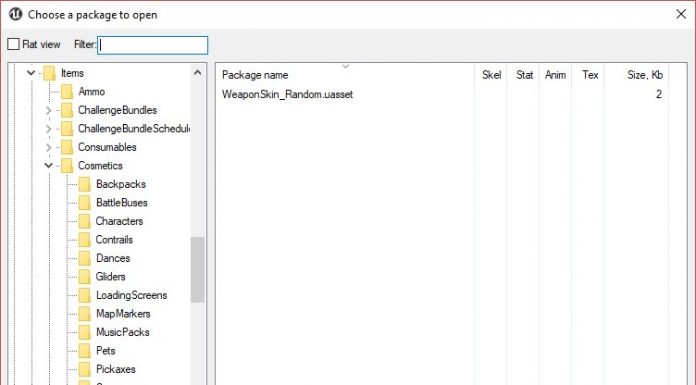Click the ChallengeBundleSchedules folder icon

tap(67, 129)
